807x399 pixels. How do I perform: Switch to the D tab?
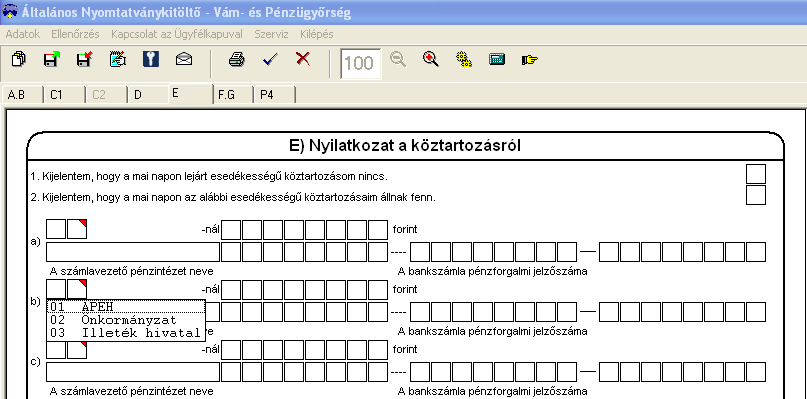coord(148,95)
